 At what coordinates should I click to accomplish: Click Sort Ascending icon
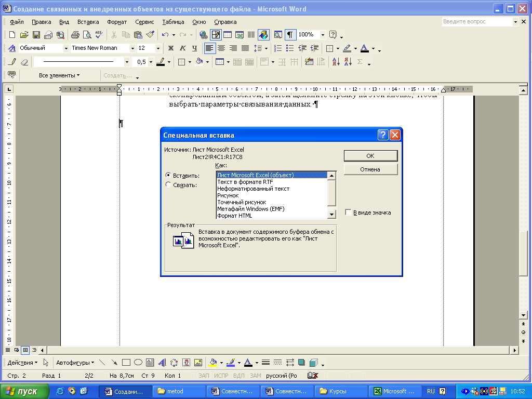[336, 62]
